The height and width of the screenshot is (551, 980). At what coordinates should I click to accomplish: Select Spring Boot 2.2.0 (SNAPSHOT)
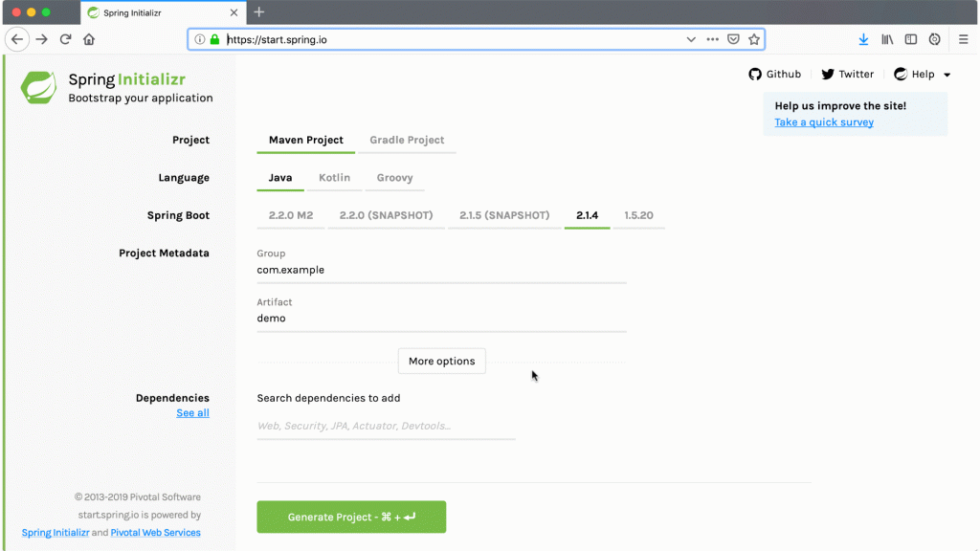(386, 215)
